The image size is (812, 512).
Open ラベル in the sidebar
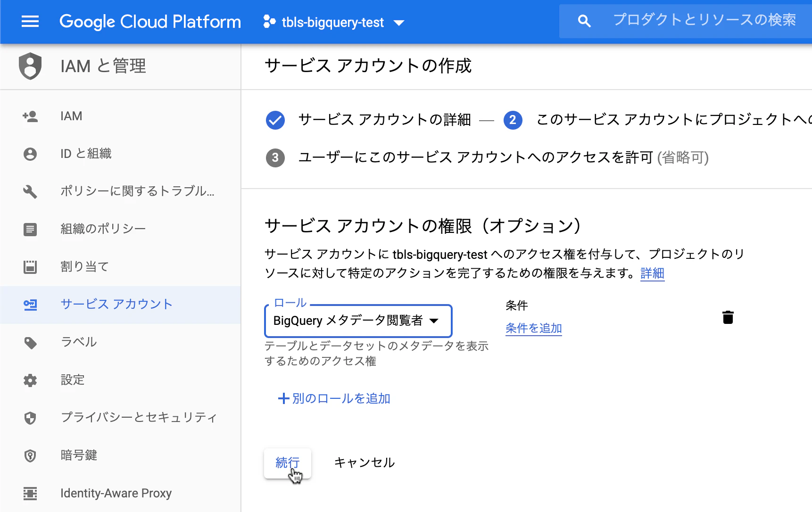(120, 343)
